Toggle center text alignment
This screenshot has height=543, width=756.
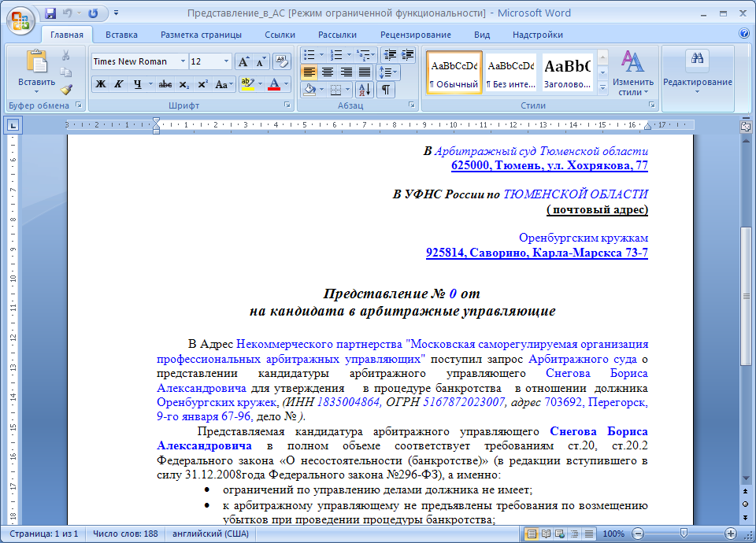tap(327, 72)
